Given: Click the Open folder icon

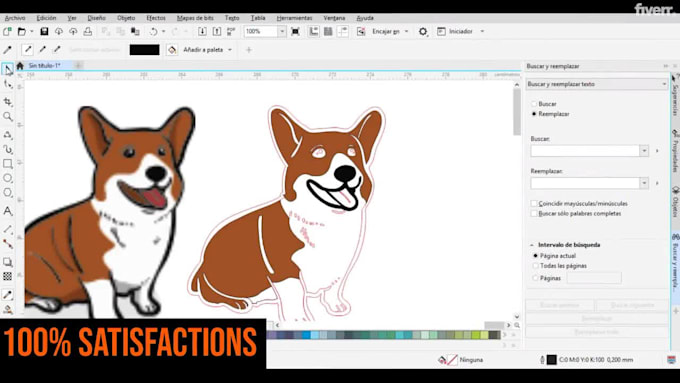Looking at the screenshot, I should (22, 31).
